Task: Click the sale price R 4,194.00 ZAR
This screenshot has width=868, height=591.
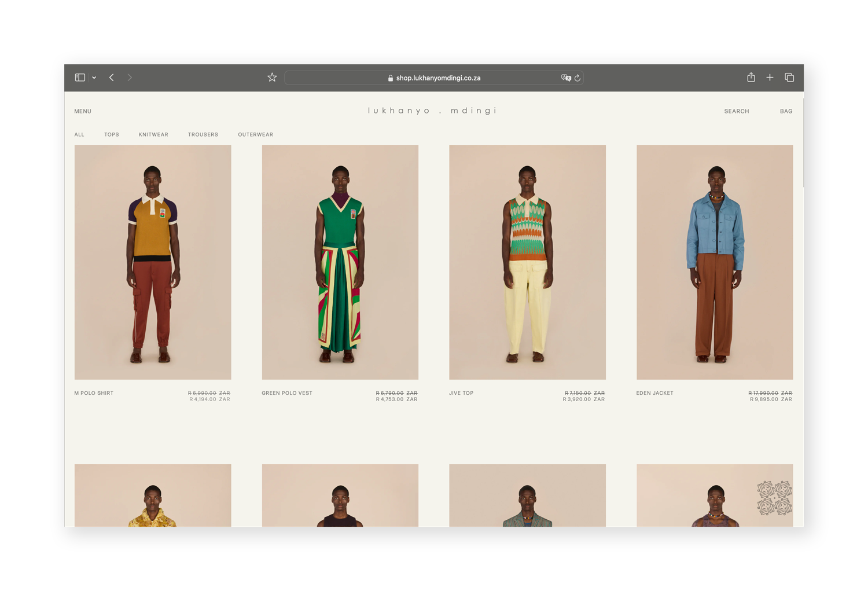Action: pyautogui.click(x=209, y=399)
